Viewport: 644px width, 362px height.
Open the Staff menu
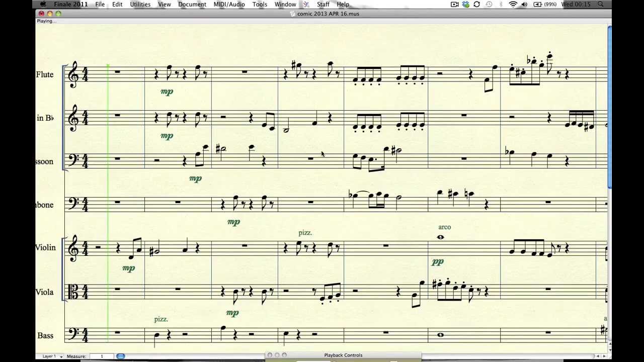coord(323,5)
